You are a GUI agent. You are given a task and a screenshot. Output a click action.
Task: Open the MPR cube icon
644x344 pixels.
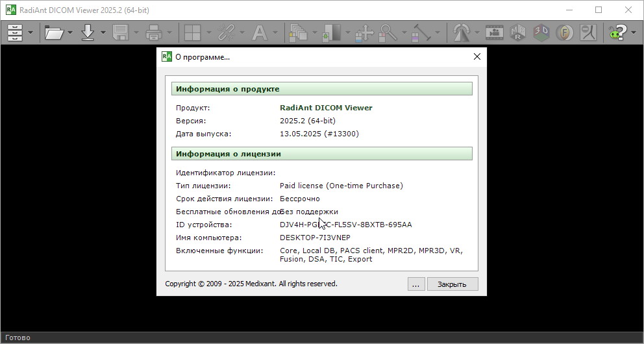pyautogui.click(x=518, y=32)
